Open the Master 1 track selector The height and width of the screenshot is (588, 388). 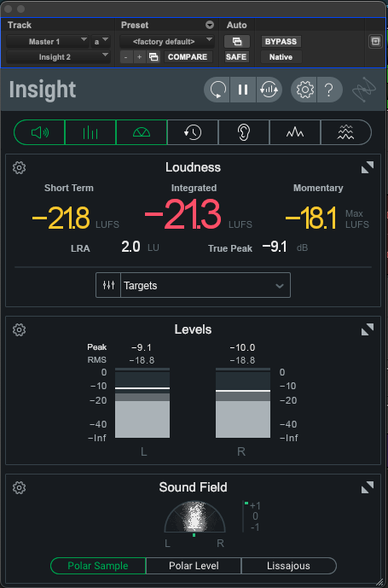coord(48,41)
